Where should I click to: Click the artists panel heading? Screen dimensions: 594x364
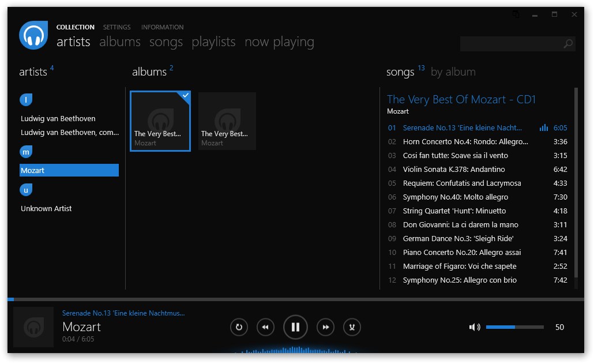pyautogui.click(x=33, y=72)
